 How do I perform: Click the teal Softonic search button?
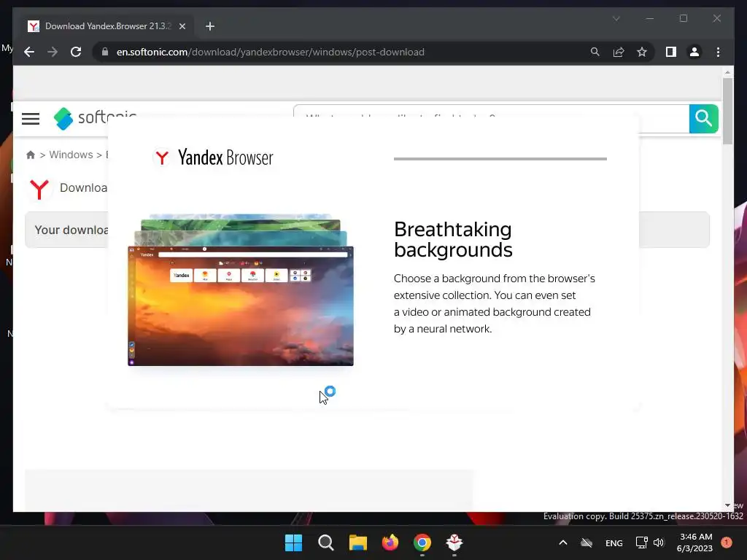pos(704,119)
